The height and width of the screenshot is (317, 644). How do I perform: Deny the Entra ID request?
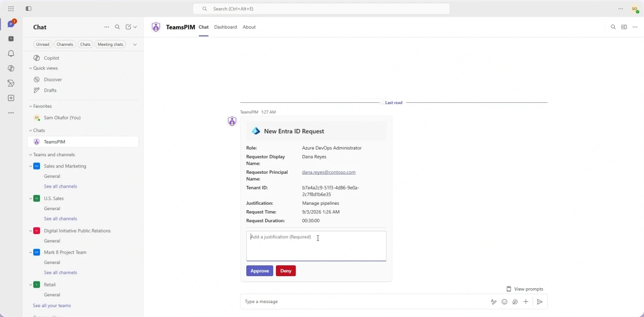[286, 271]
